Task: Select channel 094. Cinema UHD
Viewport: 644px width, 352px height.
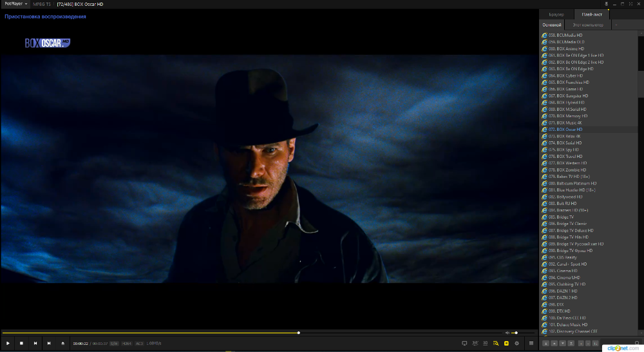Action: 589,278
